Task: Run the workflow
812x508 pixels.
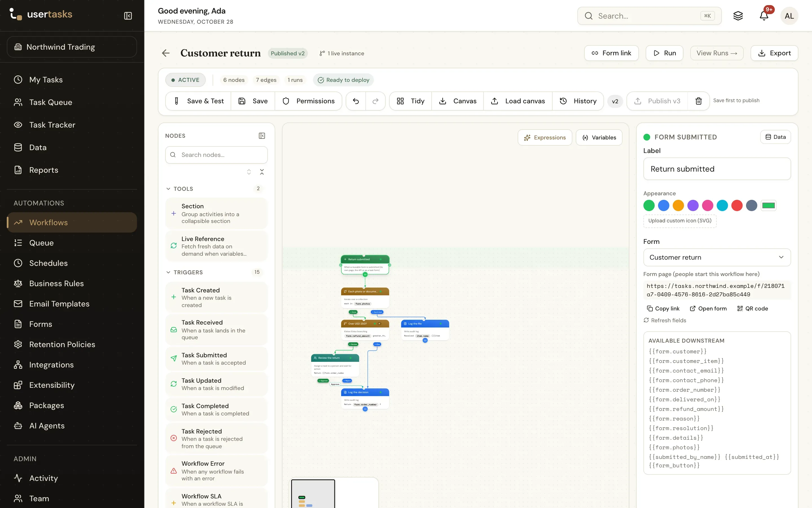Action: [664, 53]
